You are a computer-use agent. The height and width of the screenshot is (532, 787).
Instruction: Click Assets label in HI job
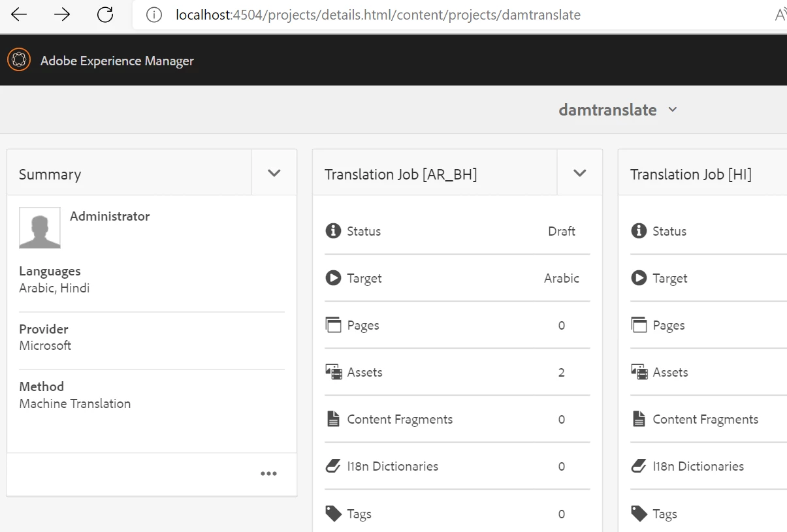coord(671,372)
